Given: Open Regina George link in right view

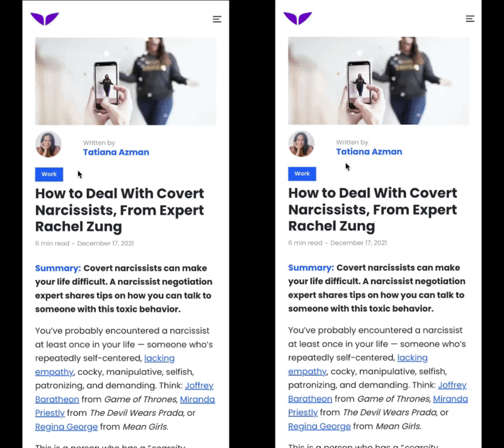Looking at the screenshot, I should (x=319, y=426).
